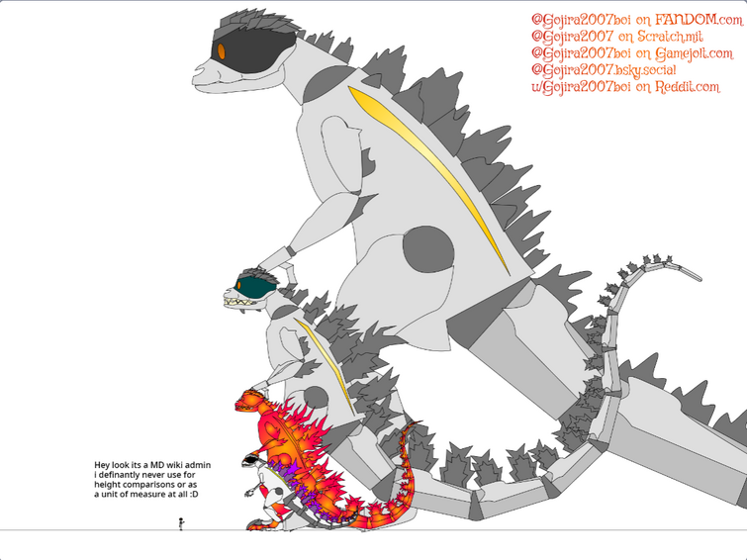Click the 'Hey look its a MD wiki admin' line
The image size is (747, 560).
(x=152, y=465)
